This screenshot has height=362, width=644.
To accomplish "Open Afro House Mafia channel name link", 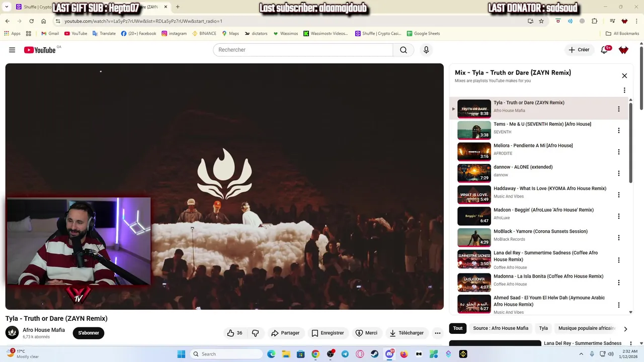I will [44, 330].
